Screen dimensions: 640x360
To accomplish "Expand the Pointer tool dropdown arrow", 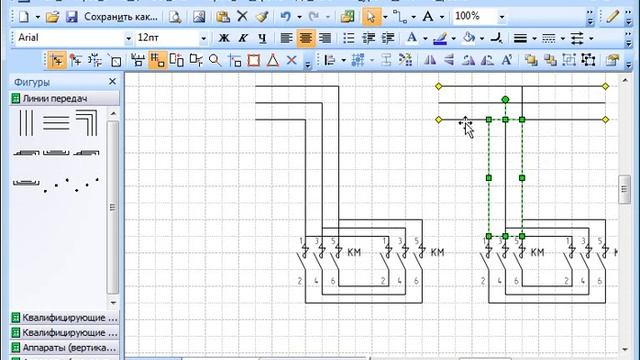I will click(x=385, y=17).
